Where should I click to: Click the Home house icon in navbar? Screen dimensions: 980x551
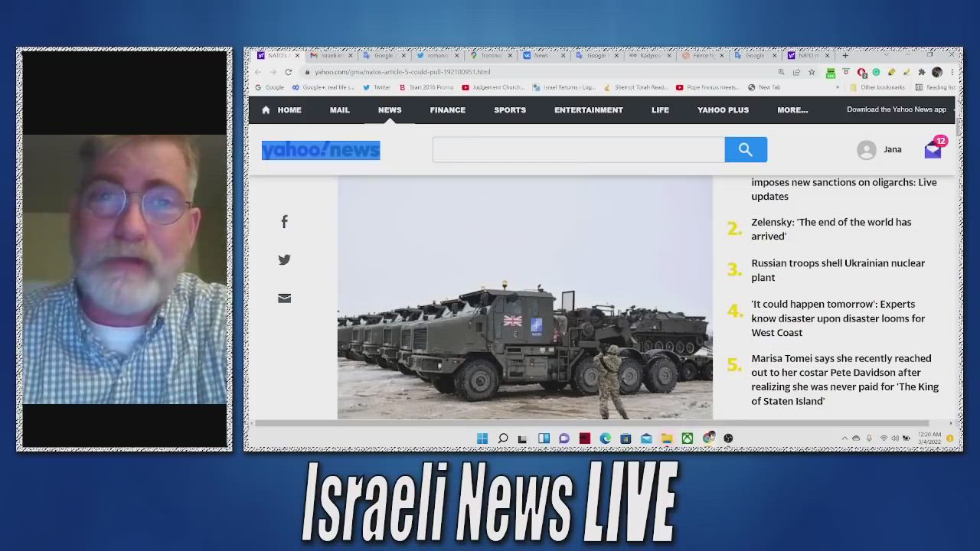(266, 110)
